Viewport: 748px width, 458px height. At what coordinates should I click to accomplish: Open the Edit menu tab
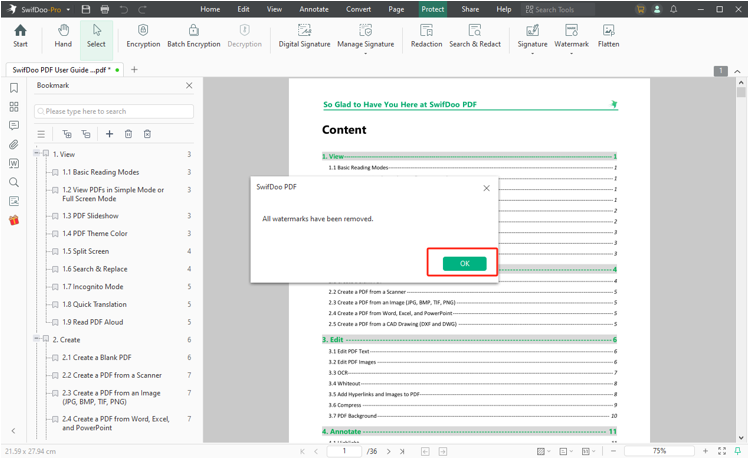[243, 9]
